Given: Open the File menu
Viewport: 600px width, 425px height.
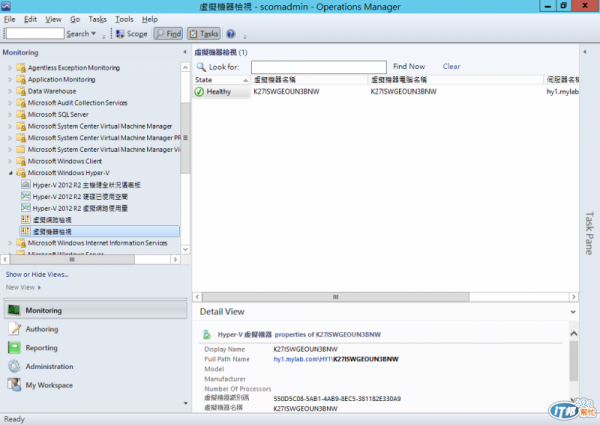Looking at the screenshot, I should [x=10, y=19].
